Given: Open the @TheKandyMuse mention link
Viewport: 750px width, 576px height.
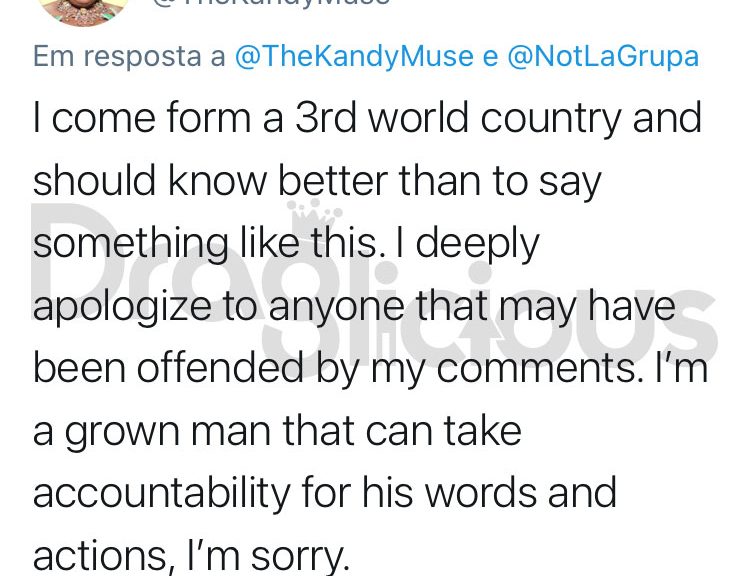Looking at the screenshot, I should point(354,56).
